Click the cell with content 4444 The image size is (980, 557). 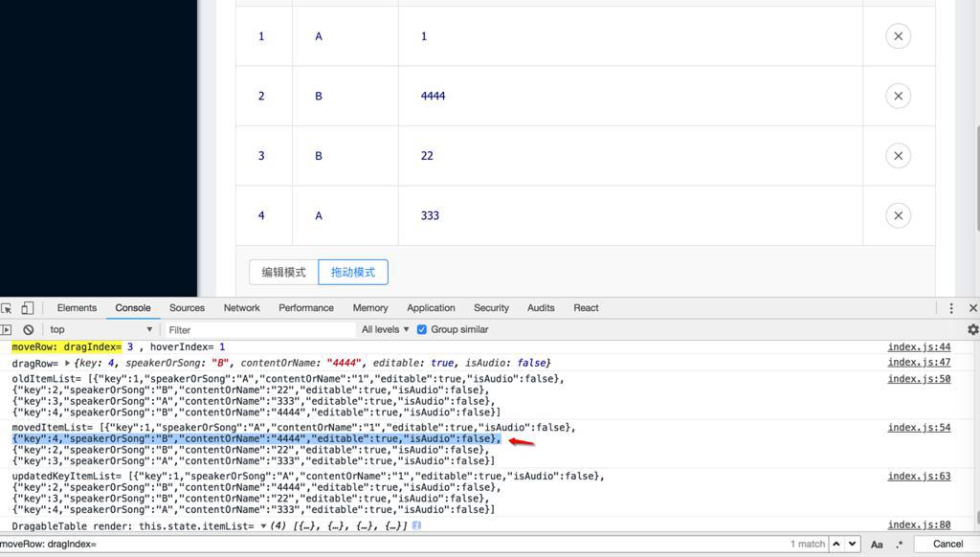click(630, 96)
